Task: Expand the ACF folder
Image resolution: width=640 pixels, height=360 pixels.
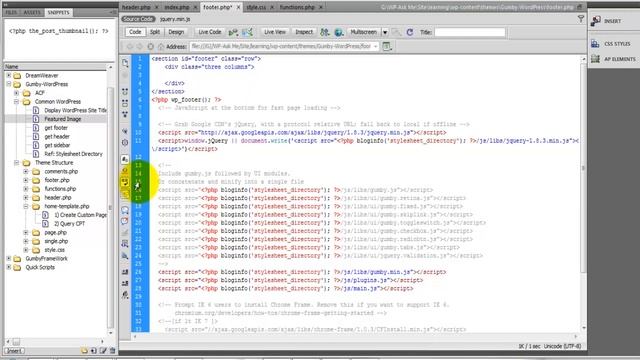Action: (x=16, y=93)
